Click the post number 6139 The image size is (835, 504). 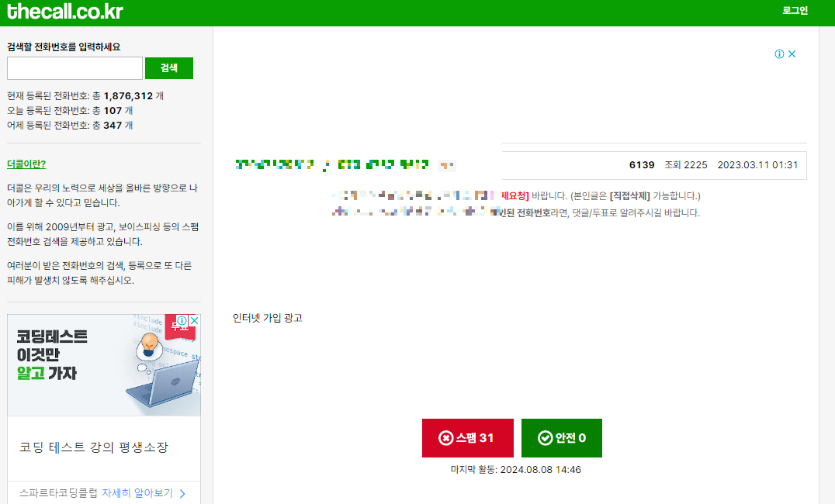point(642,165)
